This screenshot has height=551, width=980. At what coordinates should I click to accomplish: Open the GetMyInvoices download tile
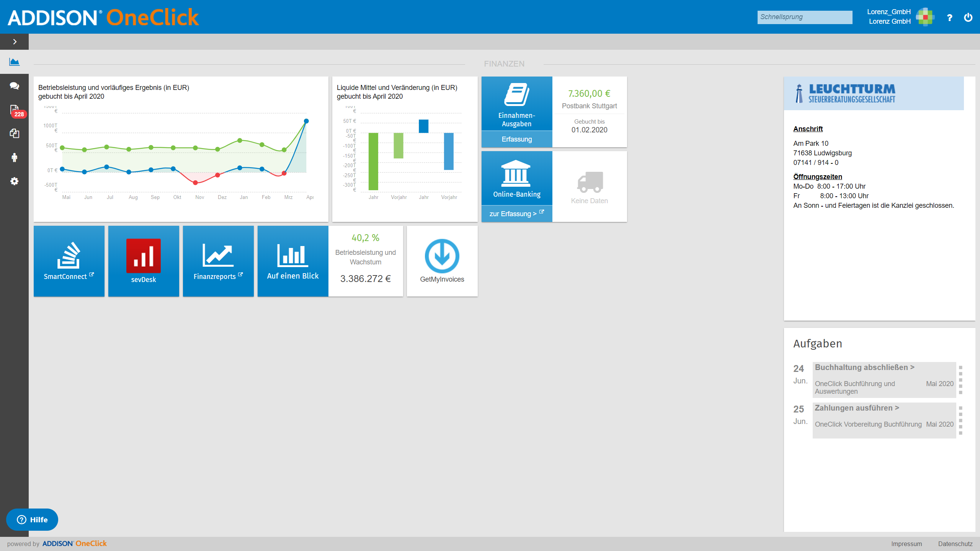tap(442, 261)
